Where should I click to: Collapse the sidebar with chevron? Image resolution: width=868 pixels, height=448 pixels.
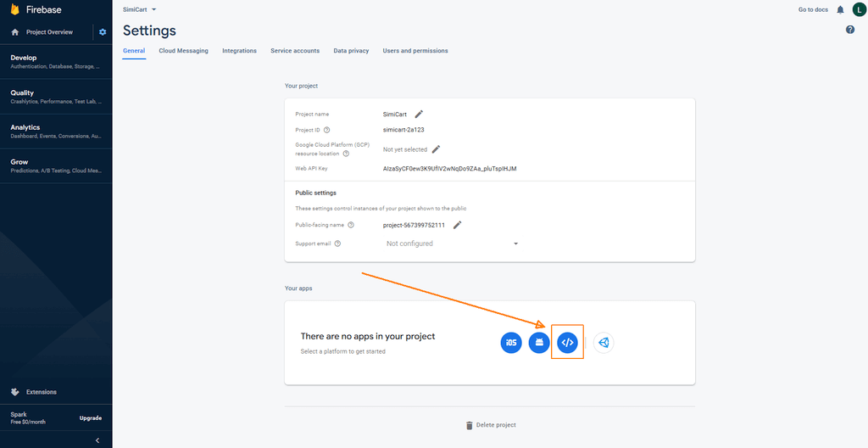click(98, 440)
